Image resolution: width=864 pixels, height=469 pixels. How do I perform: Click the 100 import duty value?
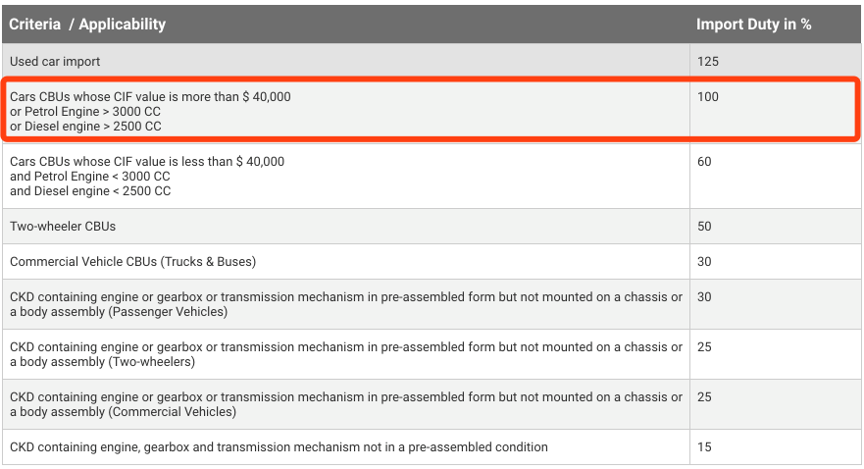click(707, 97)
